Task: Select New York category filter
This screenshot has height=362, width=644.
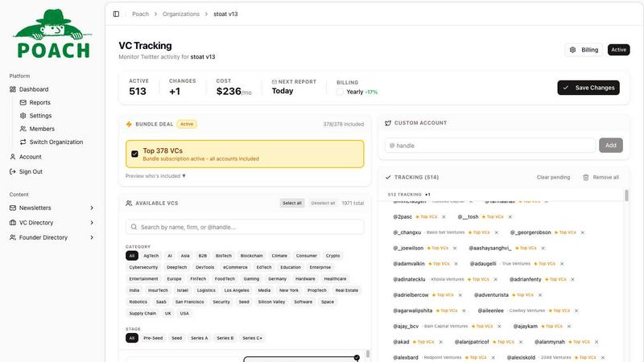Action: pos(289,290)
